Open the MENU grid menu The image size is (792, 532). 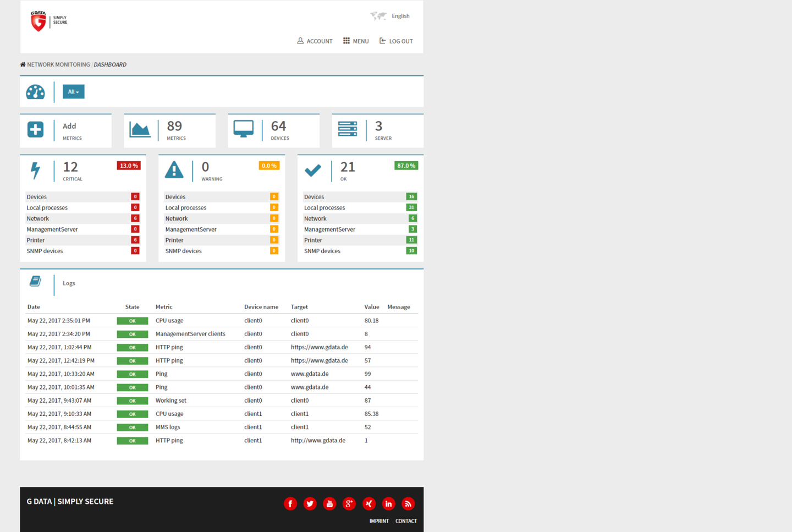356,41
